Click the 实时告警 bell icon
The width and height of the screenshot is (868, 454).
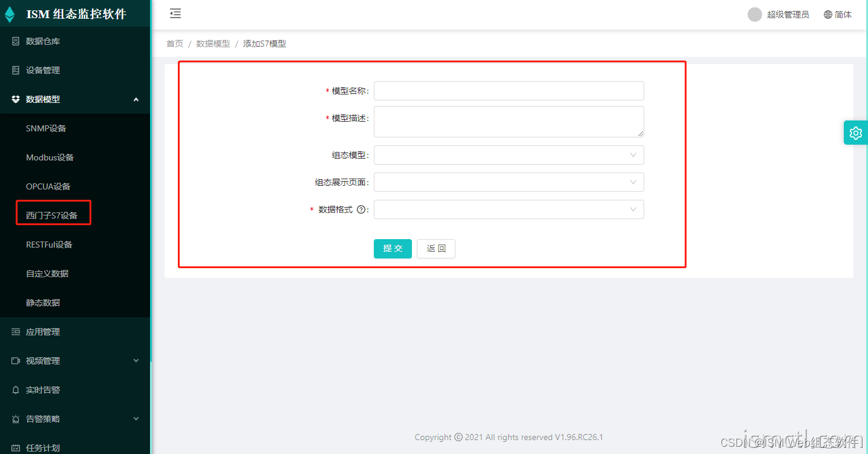[x=16, y=390]
